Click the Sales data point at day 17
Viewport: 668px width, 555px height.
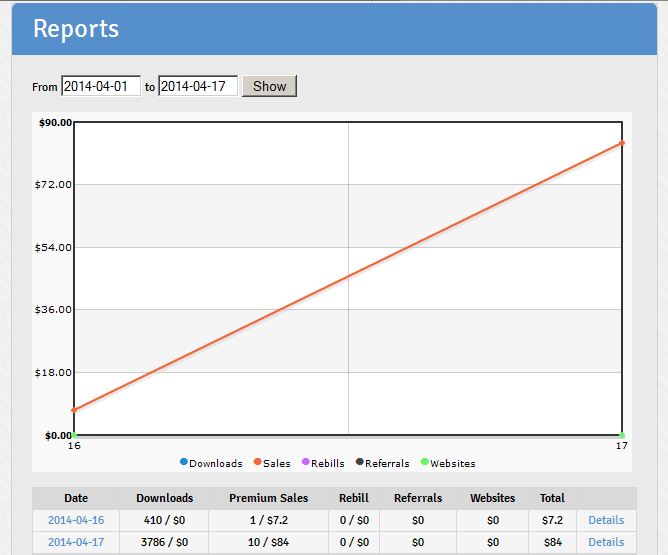pos(622,143)
